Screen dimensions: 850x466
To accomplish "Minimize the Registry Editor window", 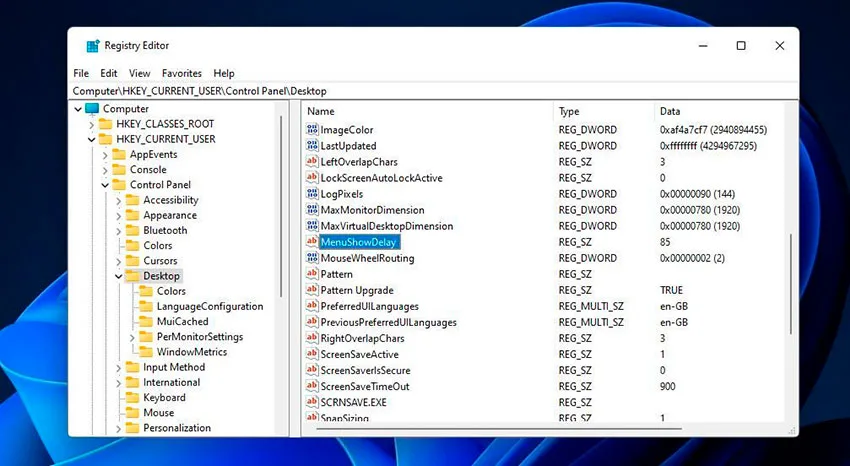I will pos(703,46).
